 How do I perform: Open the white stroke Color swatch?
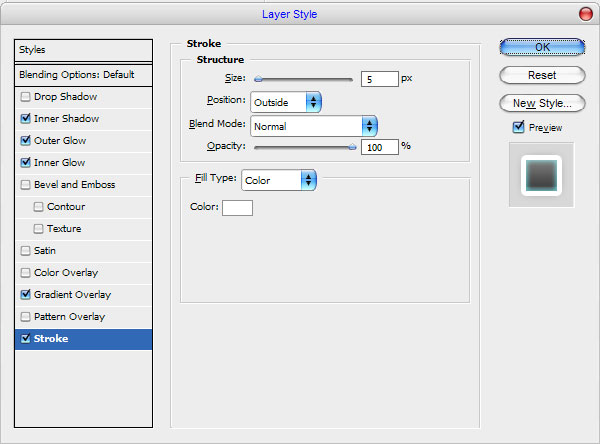(237, 208)
